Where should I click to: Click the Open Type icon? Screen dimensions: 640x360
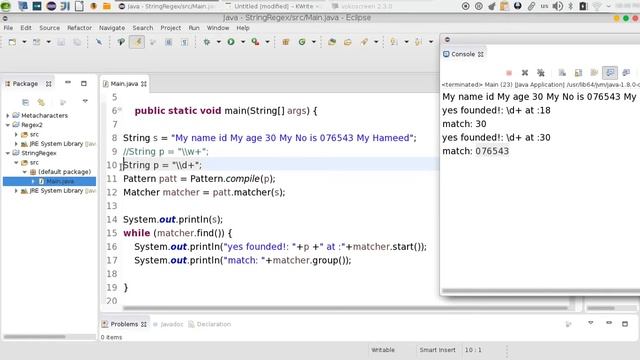pos(332,42)
